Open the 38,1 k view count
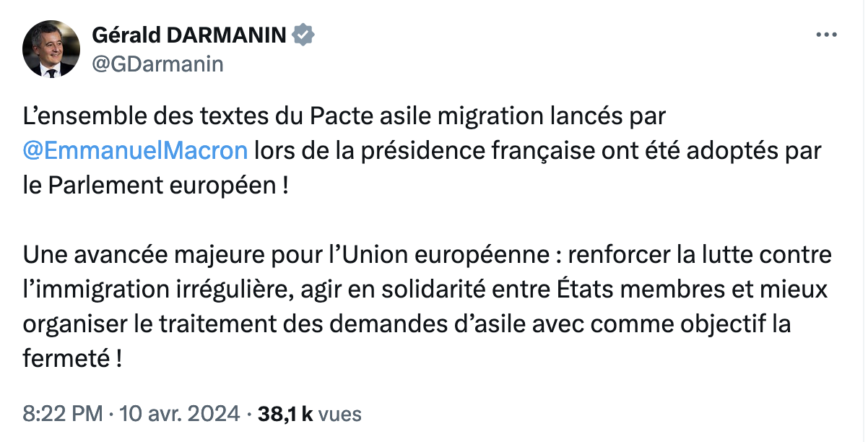The image size is (868, 442). (x=285, y=414)
